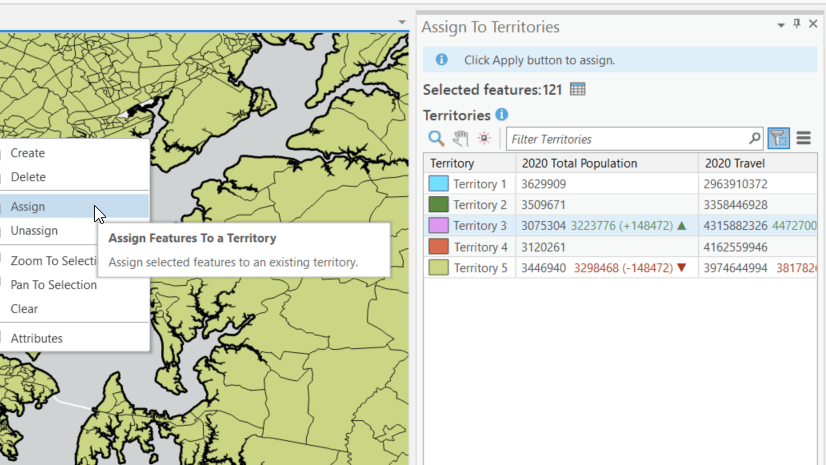Click the zoom to territory magnifier icon
826x465 pixels.
point(436,139)
